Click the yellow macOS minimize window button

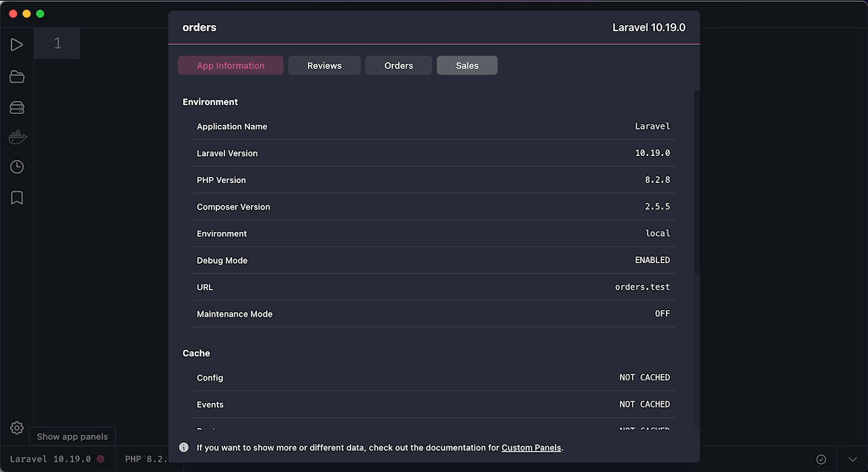(x=26, y=14)
